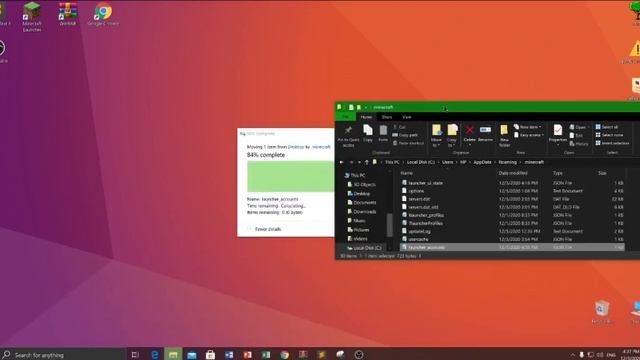Open Properties from the ribbon
The width and height of the screenshot is (640, 360).
[x=558, y=133]
